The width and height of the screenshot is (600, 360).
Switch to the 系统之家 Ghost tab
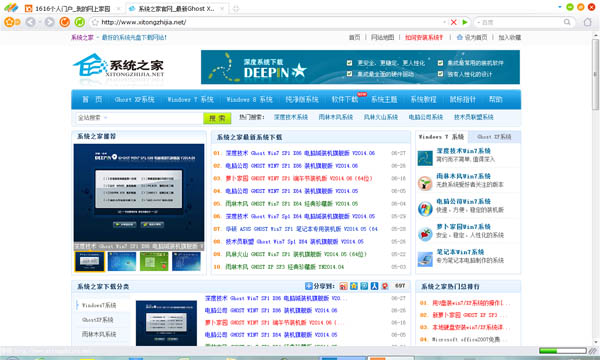pos(176,8)
